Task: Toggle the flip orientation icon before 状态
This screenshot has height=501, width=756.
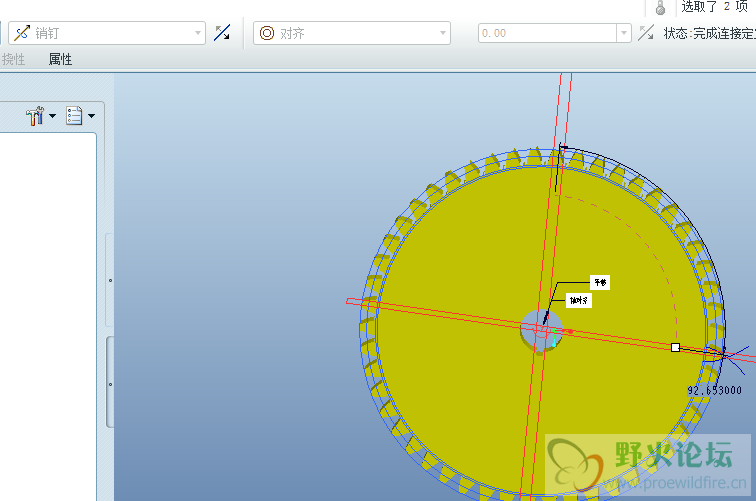Action: (x=646, y=33)
